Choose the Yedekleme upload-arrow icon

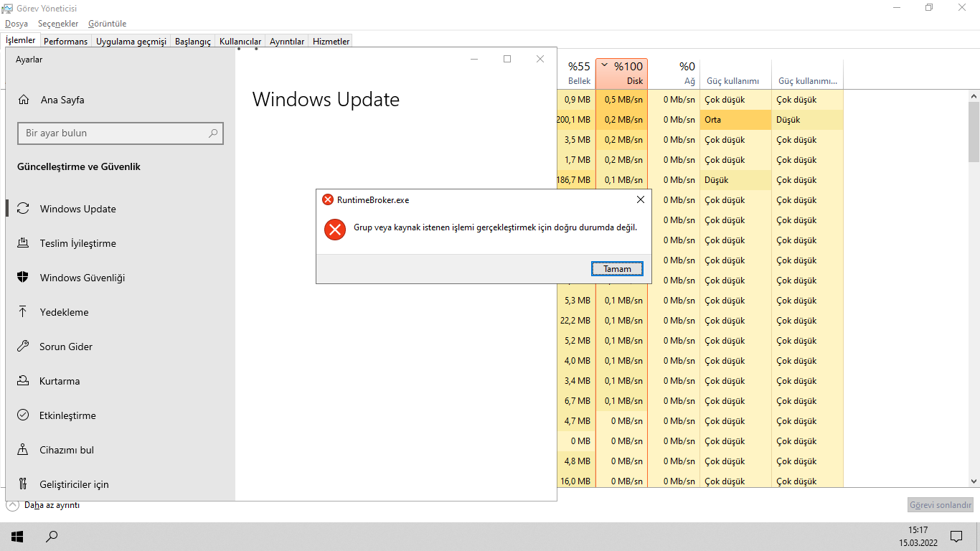[23, 312]
